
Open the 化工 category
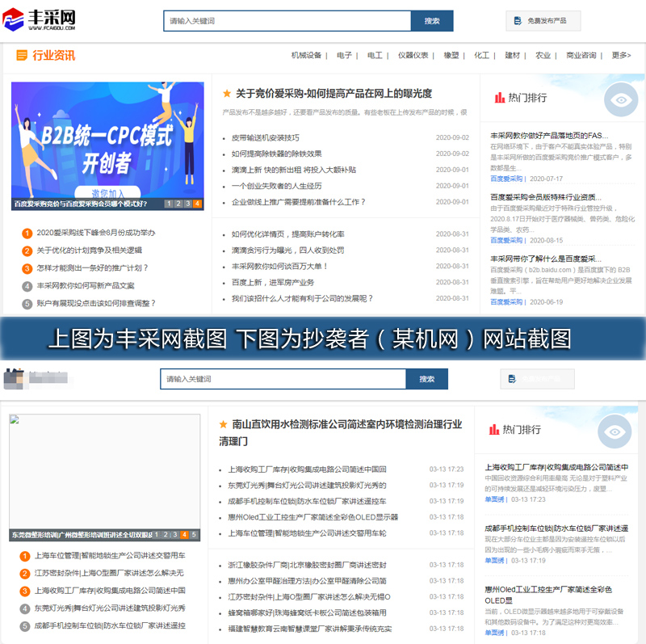(x=481, y=55)
